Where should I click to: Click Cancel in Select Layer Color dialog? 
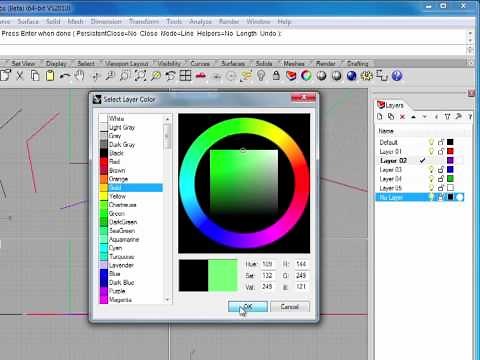pos(290,307)
